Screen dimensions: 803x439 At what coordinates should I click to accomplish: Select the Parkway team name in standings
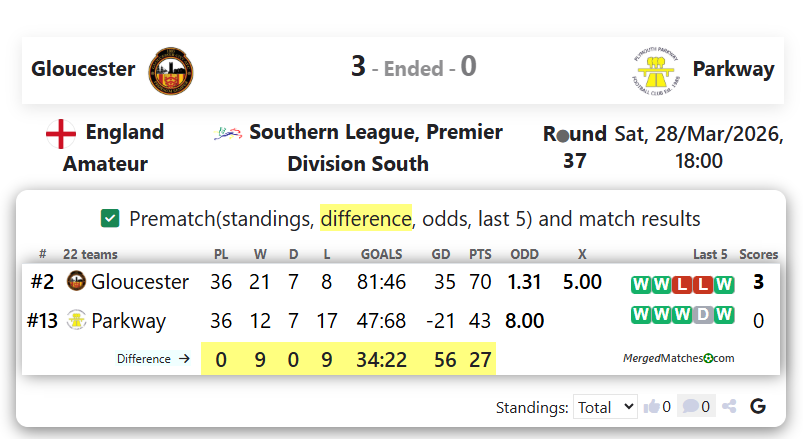(128, 322)
